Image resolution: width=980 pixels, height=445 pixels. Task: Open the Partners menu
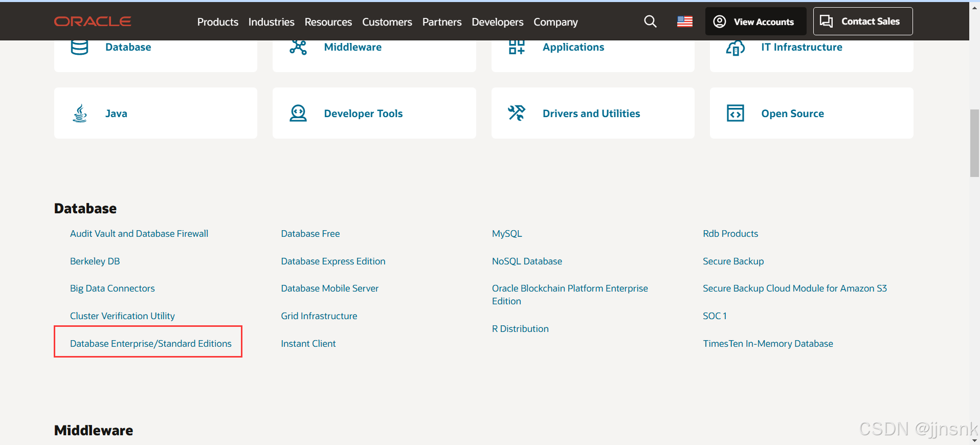pos(442,22)
